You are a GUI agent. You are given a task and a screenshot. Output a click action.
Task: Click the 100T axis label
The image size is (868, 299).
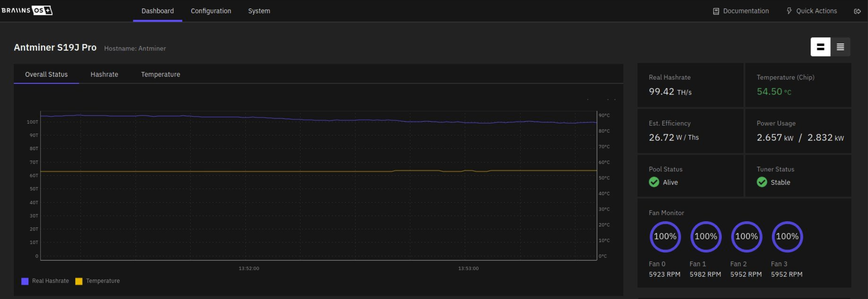click(x=32, y=122)
